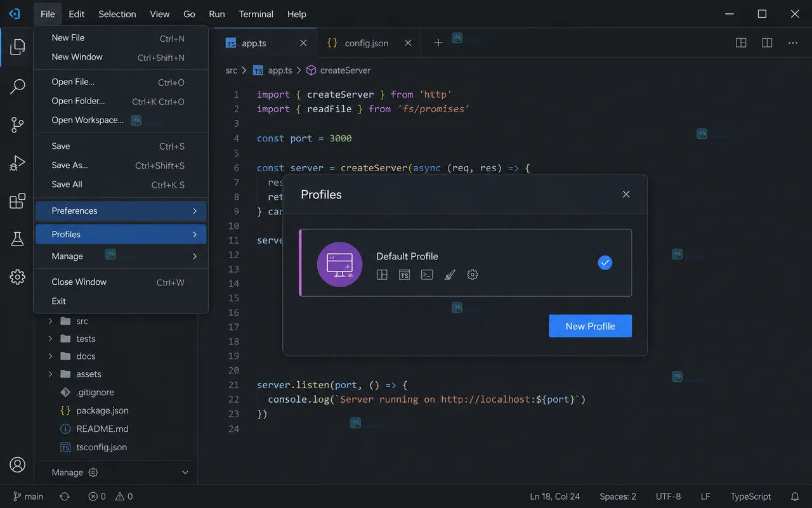Click the terminal icon under Default Profile
Image resolution: width=812 pixels, height=508 pixels.
(x=427, y=275)
